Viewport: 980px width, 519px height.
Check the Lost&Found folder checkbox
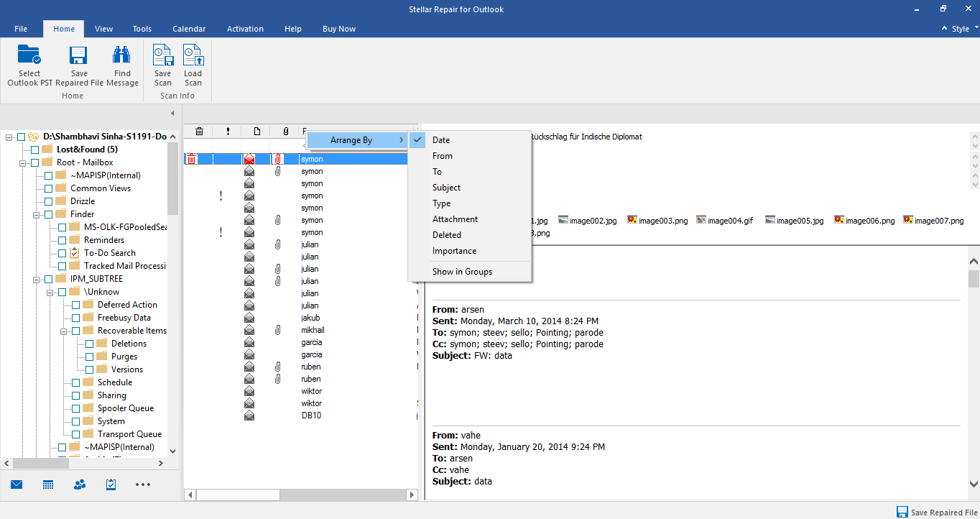click(34, 150)
